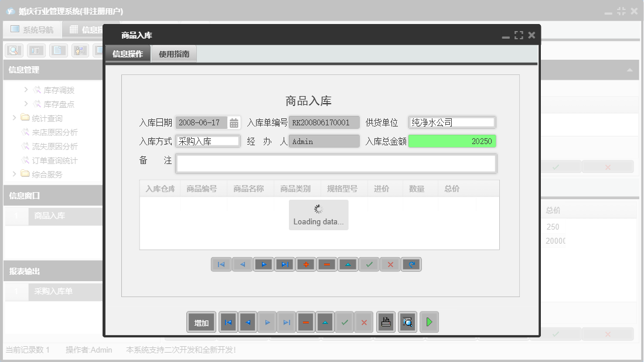The width and height of the screenshot is (644, 362).
Task: Click into the 备注 text field
Action: (x=337, y=163)
